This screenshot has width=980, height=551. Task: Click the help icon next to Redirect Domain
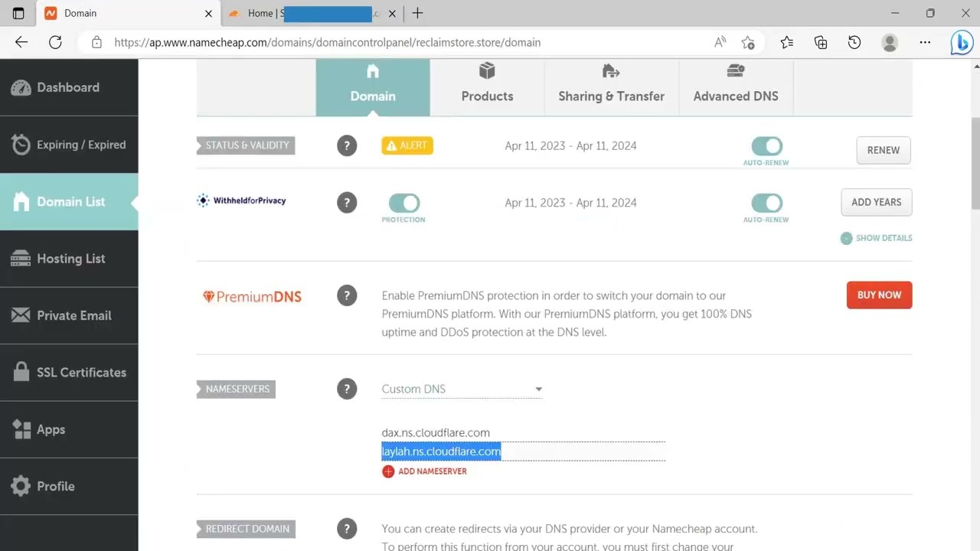[347, 529]
